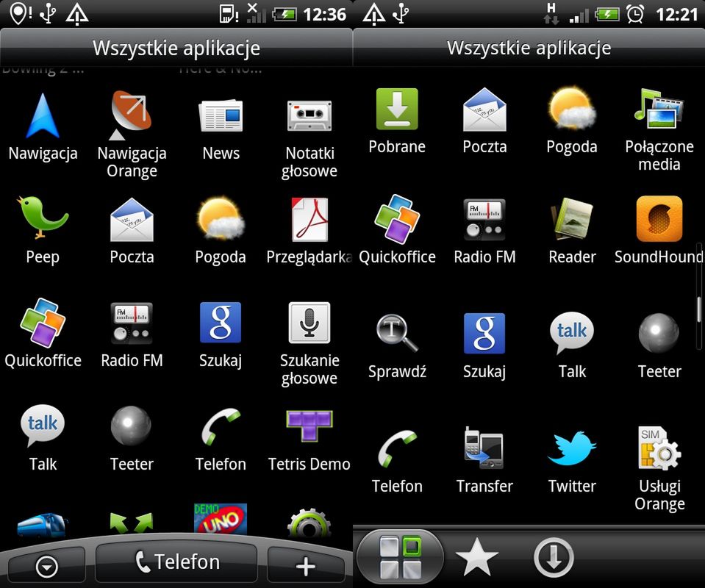Open the green arrows app at bottom
705x588 pixels.
132,523
